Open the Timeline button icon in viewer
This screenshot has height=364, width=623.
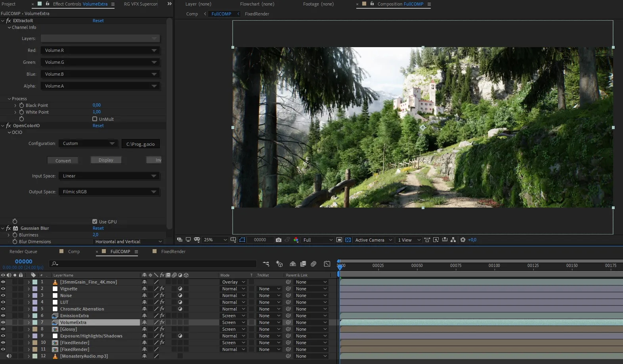[445, 240]
